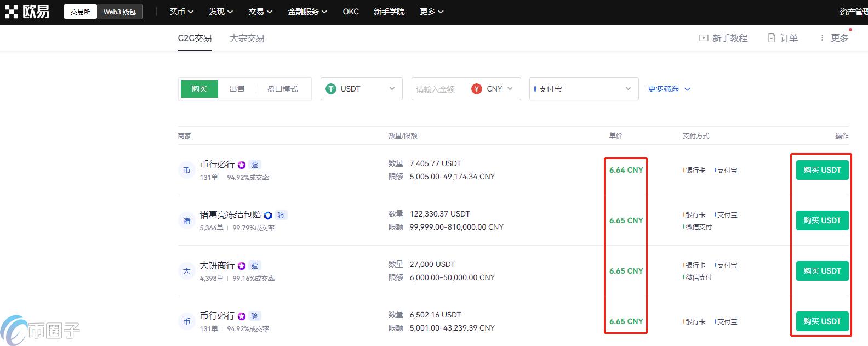Viewport: 868px width, 346px height.
Task: Open the 买币 menu in header
Action: (181, 12)
